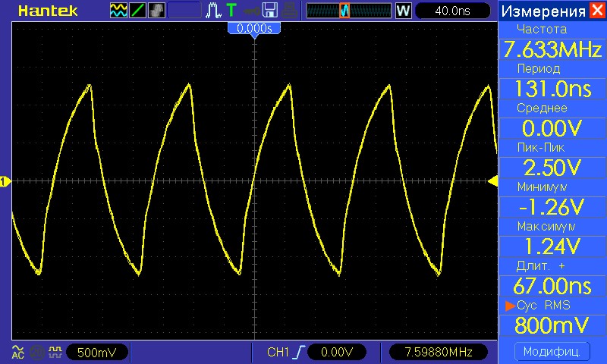This screenshot has height=364, width=607.
Task: Click the gray persistence display icon
Action: click(156, 11)
